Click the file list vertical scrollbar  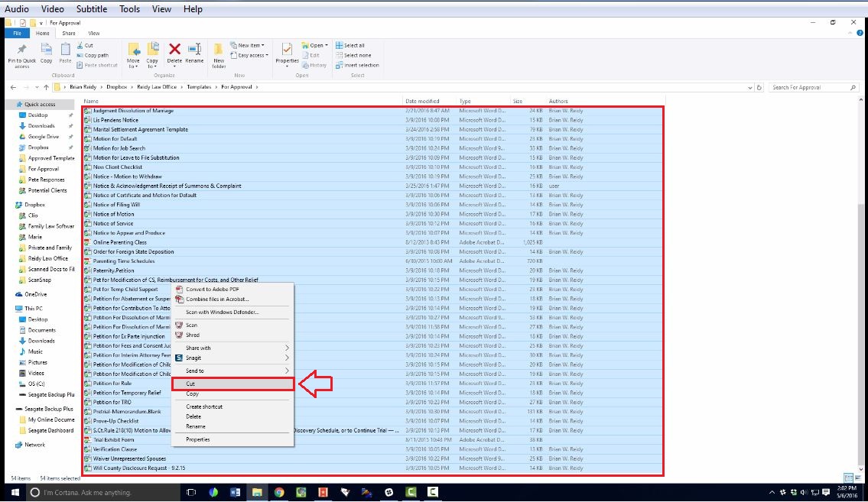pos(860,337)
